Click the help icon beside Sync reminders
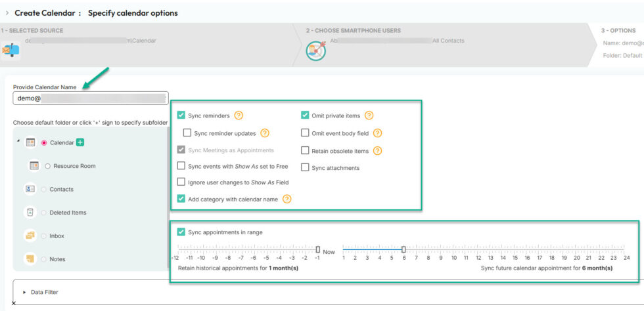 (x=239, y=115)
